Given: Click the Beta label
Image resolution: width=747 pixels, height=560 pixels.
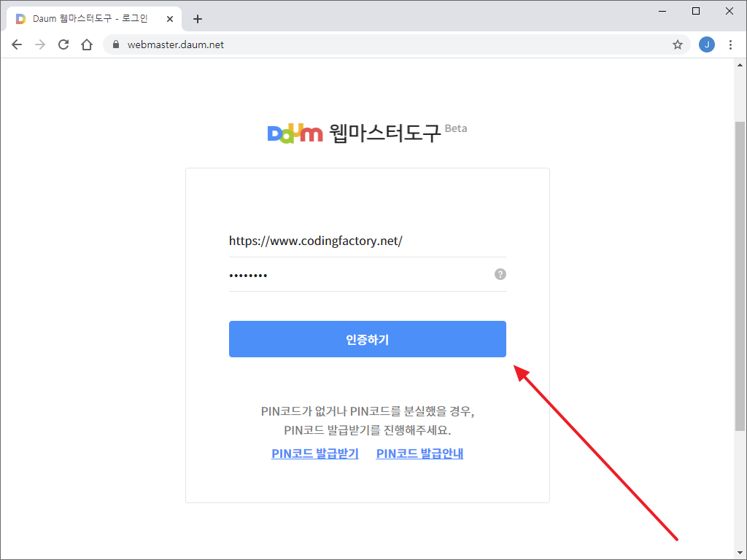Looking at the screenshot, I should tap(456, 128).
